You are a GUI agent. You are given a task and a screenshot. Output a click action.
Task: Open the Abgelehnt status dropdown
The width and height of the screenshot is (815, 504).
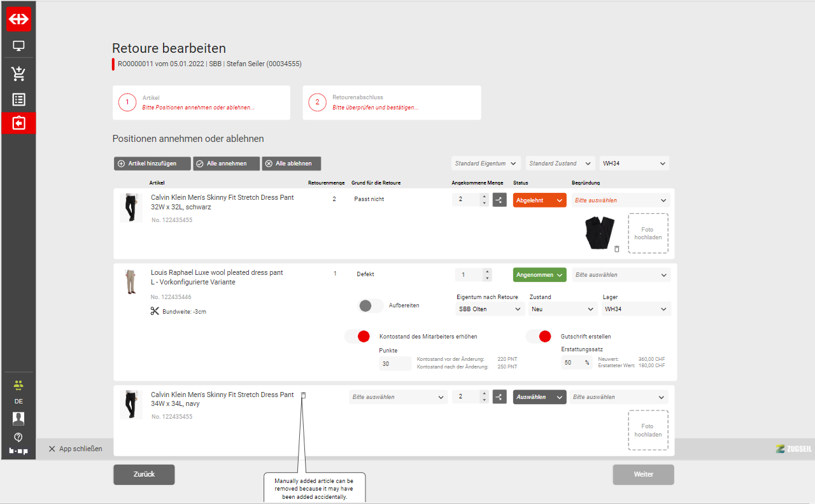(540, 200)
